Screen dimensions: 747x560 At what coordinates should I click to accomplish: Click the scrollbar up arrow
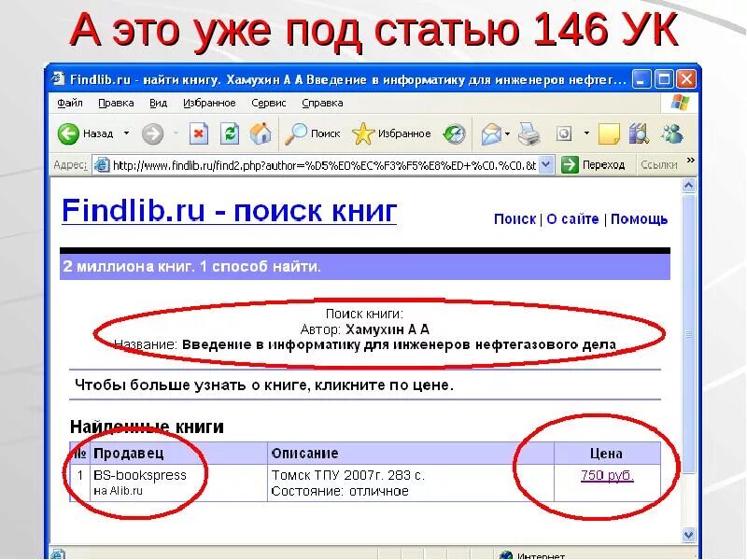688,185
